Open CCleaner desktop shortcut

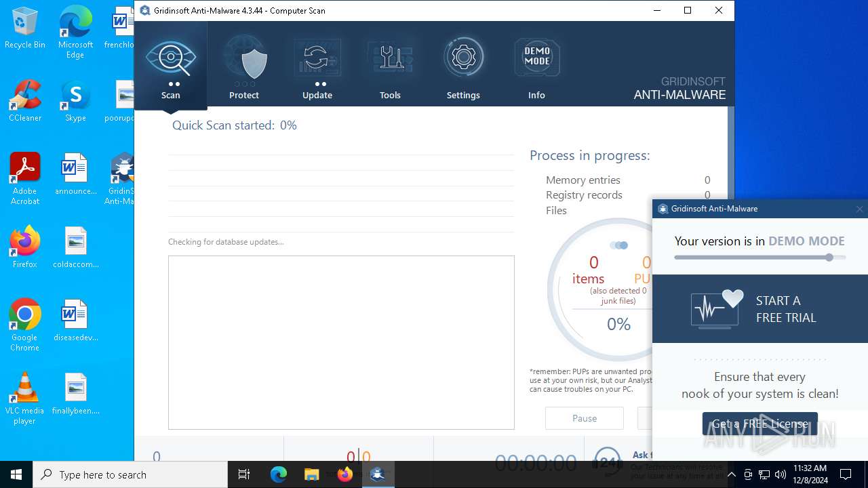(x=25, y=101)
